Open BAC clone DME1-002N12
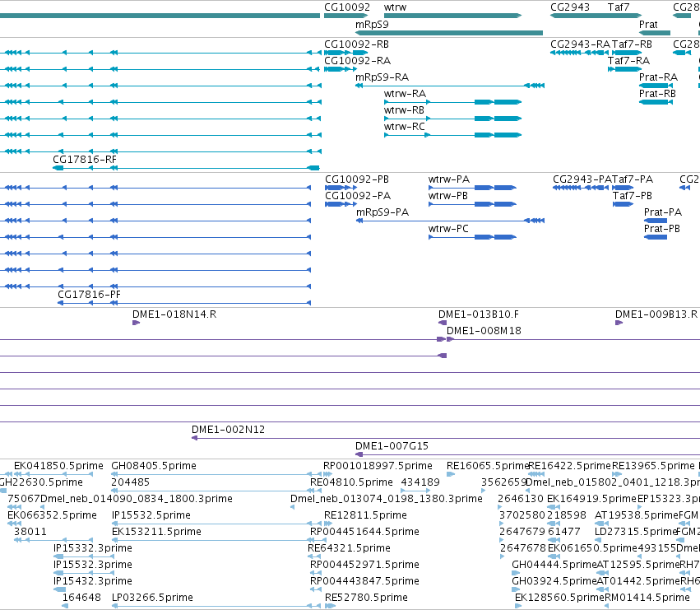Viewport: 700px width, 610px height. [x=228, y=430]
